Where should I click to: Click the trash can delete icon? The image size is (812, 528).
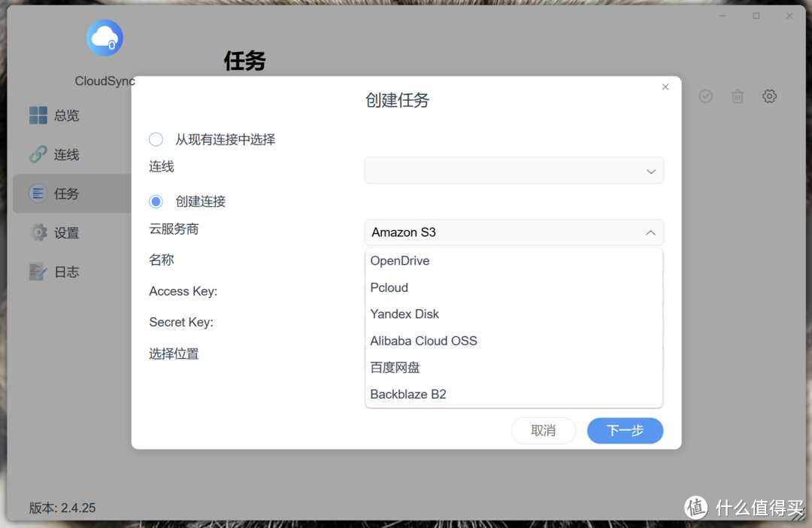(738, 96)
